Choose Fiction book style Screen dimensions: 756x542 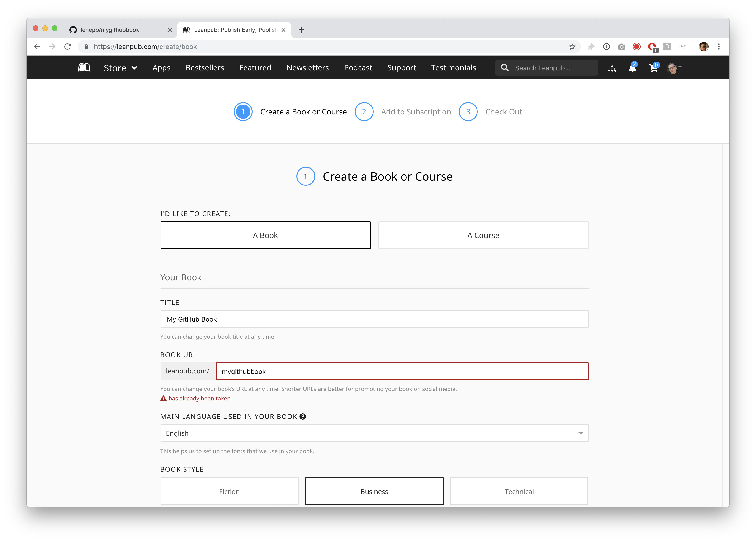click(229, 491)
